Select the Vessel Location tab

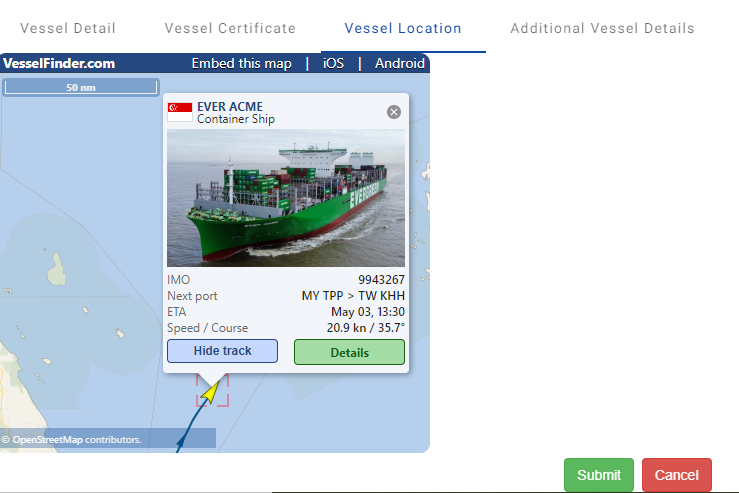point(403,28)
